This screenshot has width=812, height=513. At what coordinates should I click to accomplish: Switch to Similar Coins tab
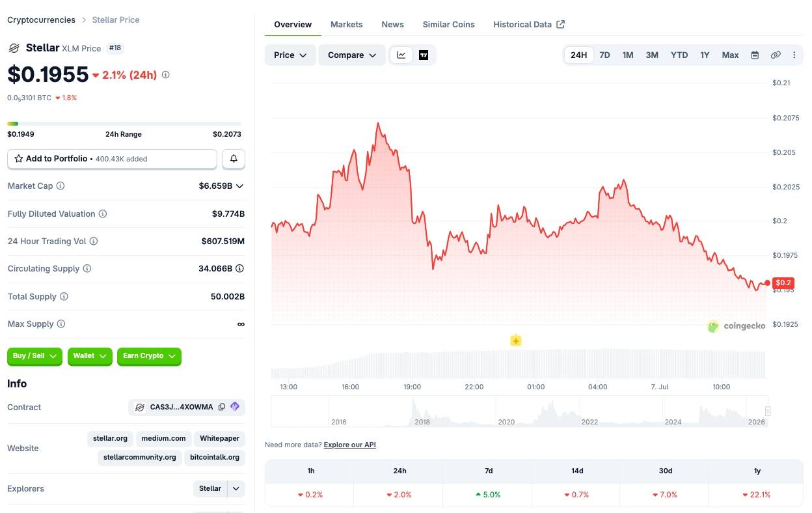(449, 25)
